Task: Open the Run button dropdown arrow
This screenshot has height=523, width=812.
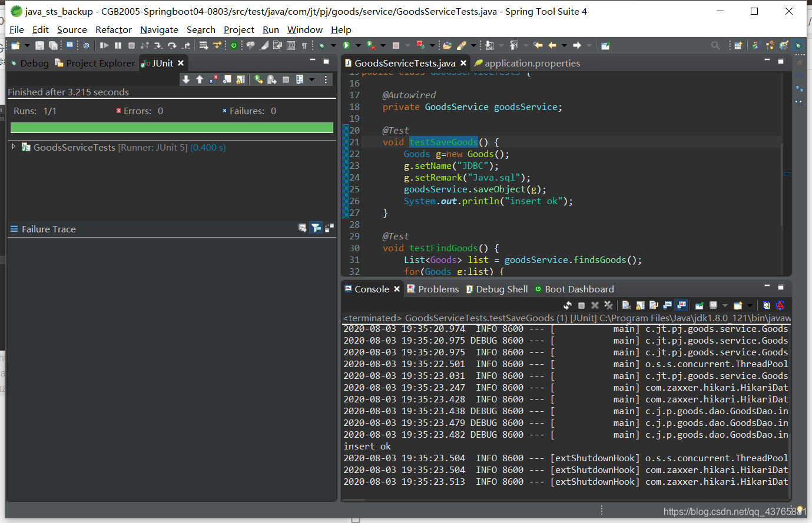Action: click(x=358, y=45)
